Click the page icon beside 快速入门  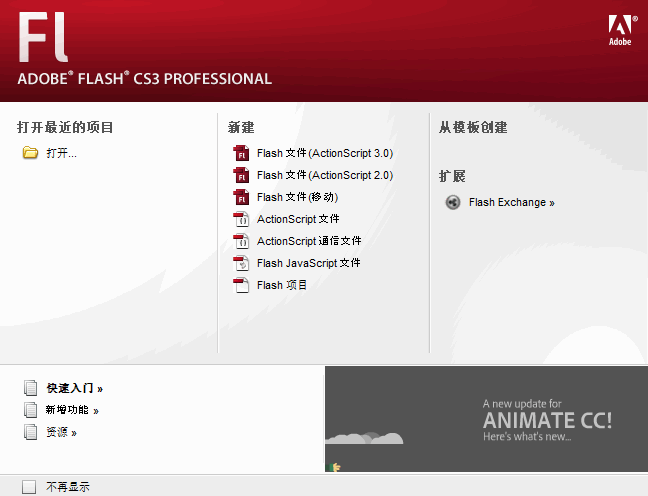pos(31,388)
